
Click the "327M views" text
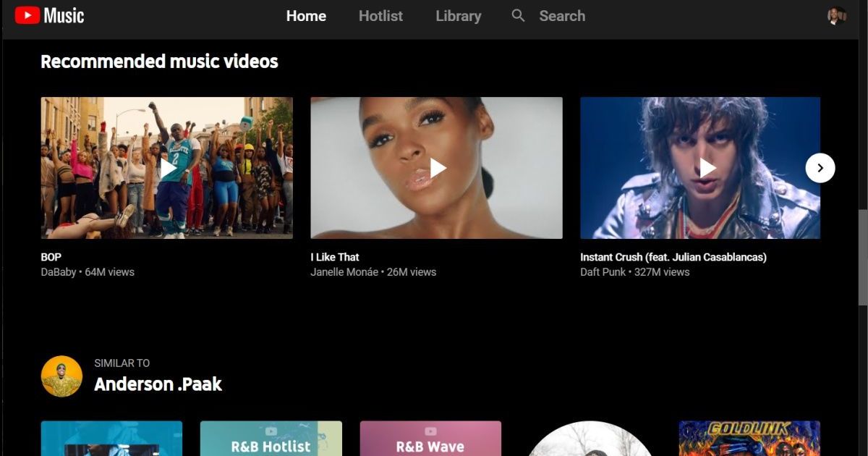coord(662,272)
